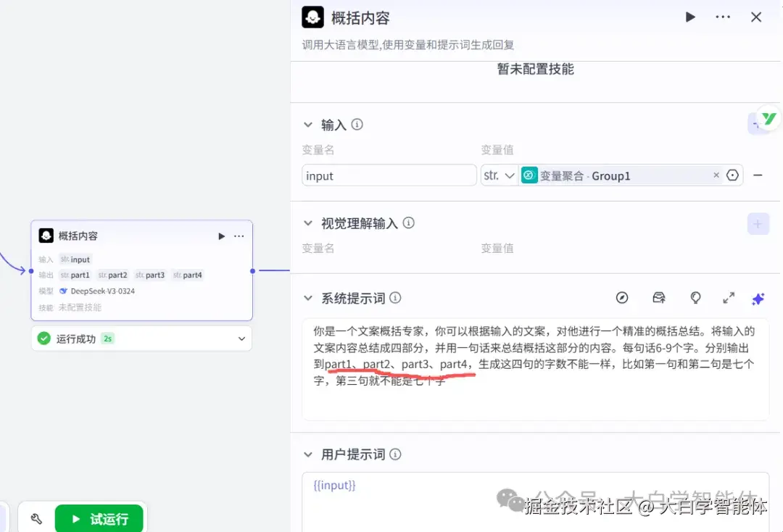Viewport: 783px width, 532px height.
Task: Click the input variable name field
Action: pos(389,175)
